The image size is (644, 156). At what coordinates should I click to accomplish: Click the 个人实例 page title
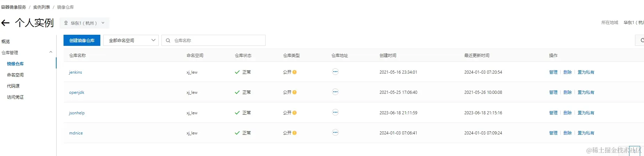pos(34,23)
